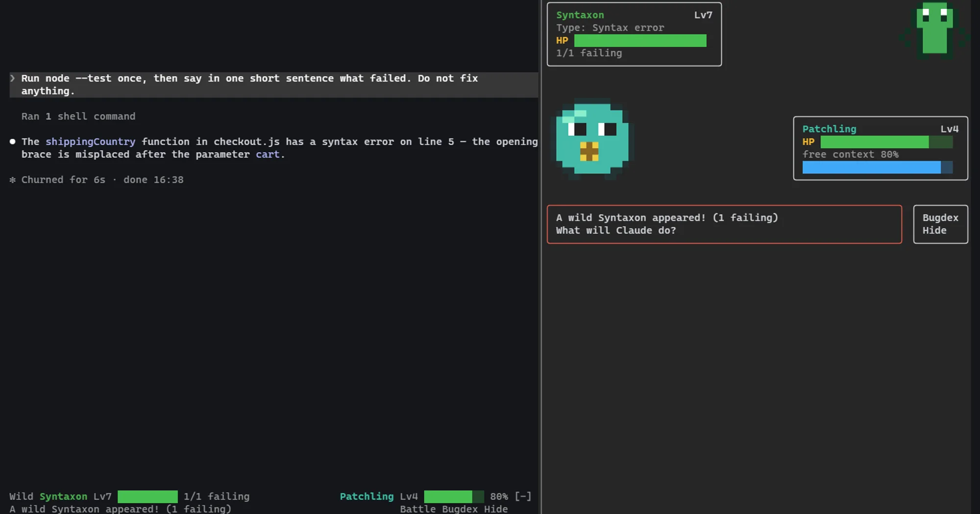Viewport: 980px width, 514px height.
Task: Expand the 'Ran 1 shell command' line
Action: coord(78,117)
